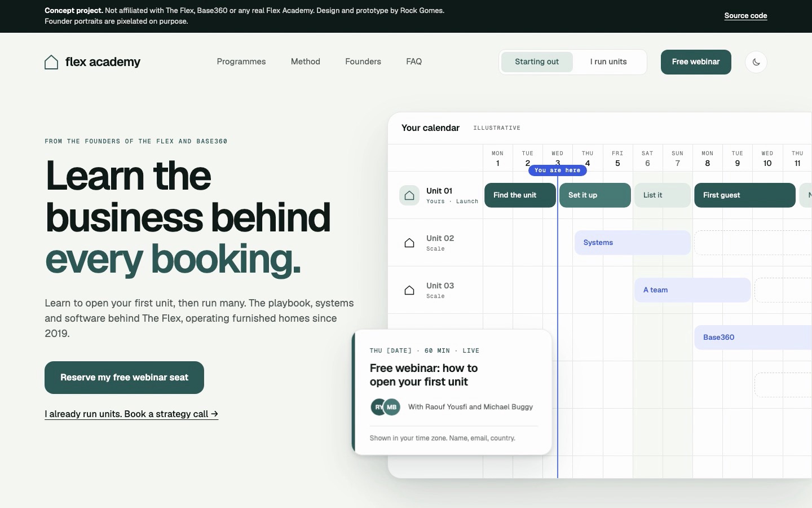Click the Free webinar header button
Image resolution: width=812 pixels, height=508 pixels.
[696, 62]
